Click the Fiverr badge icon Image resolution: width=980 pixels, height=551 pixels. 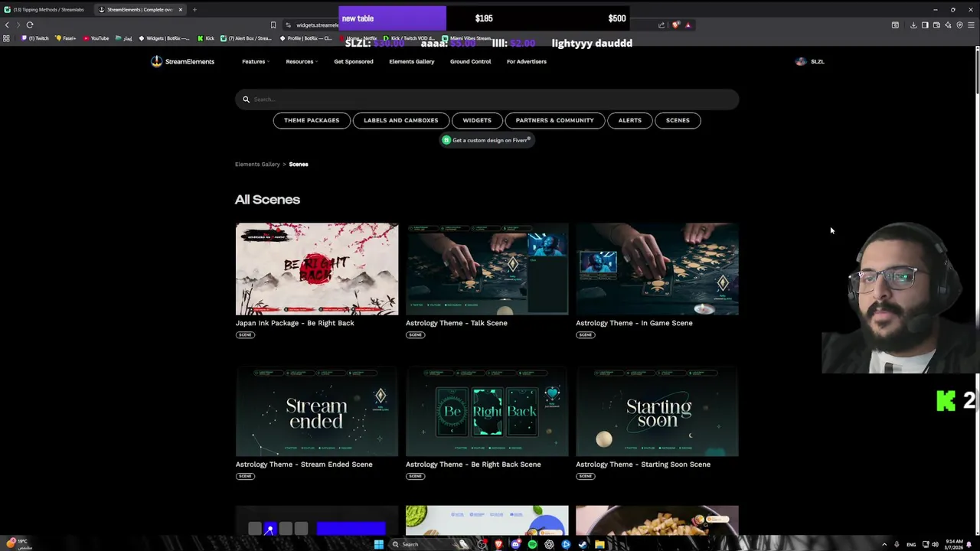point(446,140)
